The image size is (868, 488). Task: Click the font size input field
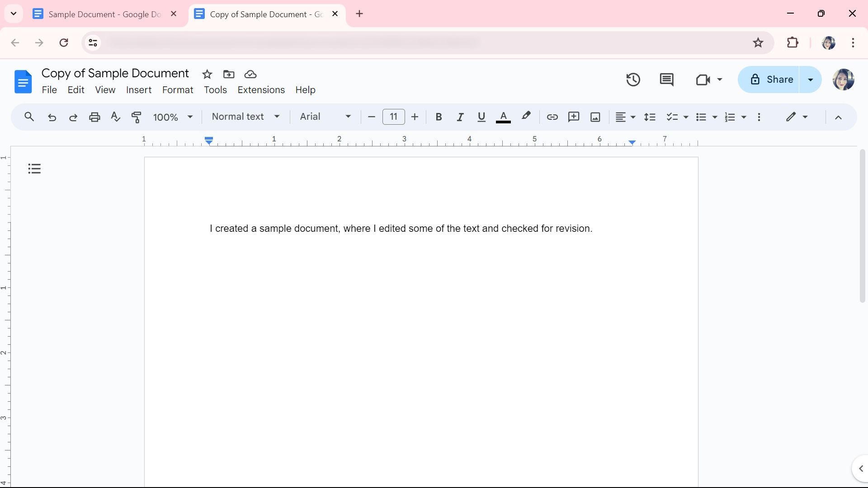pos(393,117)
